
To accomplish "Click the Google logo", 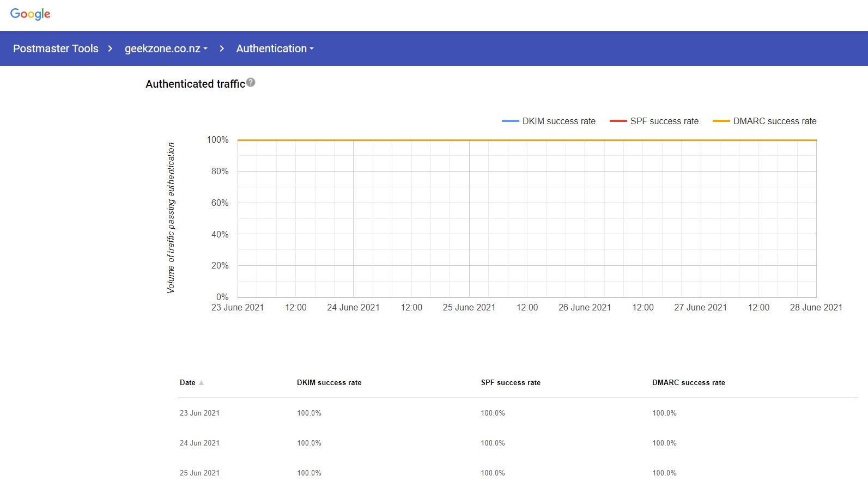I will tap(30, 14).
